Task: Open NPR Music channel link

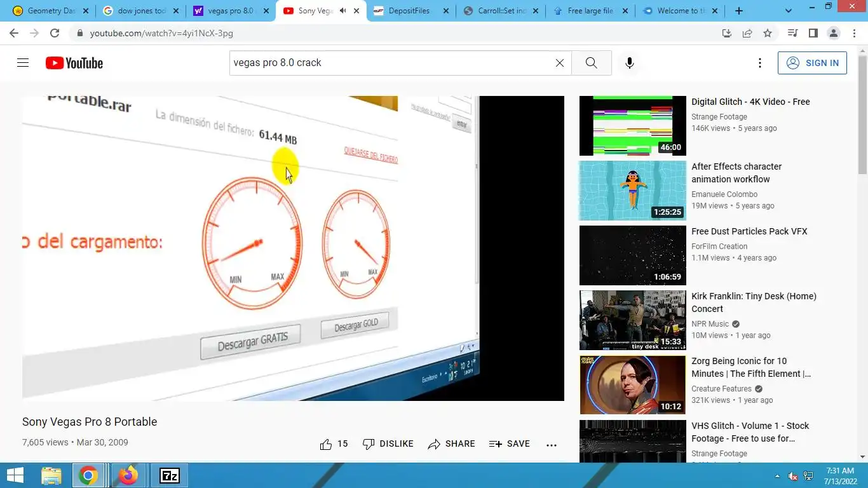Action: [x=710, y=324]
